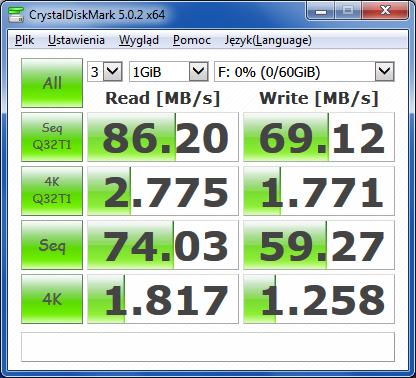Open the drive selector F: 0% (0/60GiB)
The height and width of the screenshot is (378, 416).
point(304,71)
